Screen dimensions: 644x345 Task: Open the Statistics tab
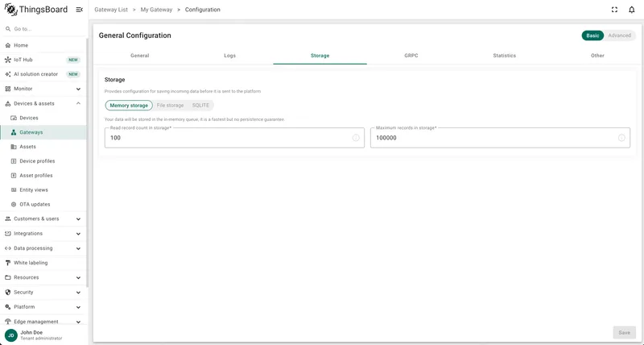[505, 56]
